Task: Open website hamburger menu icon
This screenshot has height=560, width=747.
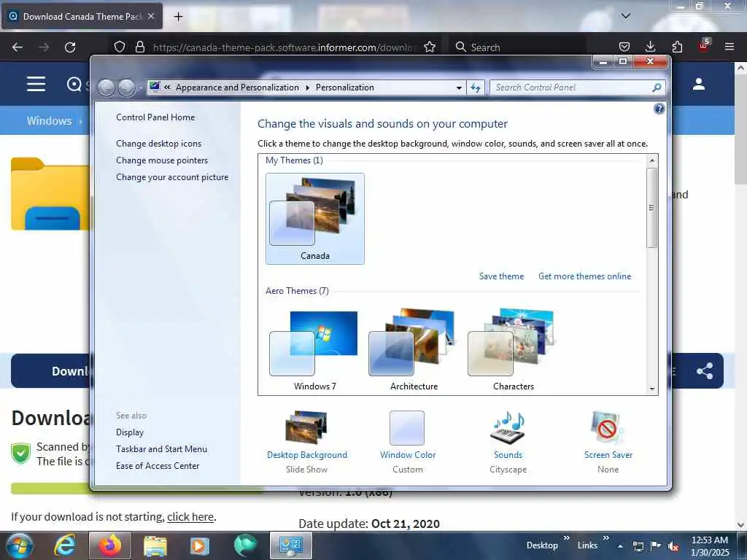Action: [x=36, y=84]
